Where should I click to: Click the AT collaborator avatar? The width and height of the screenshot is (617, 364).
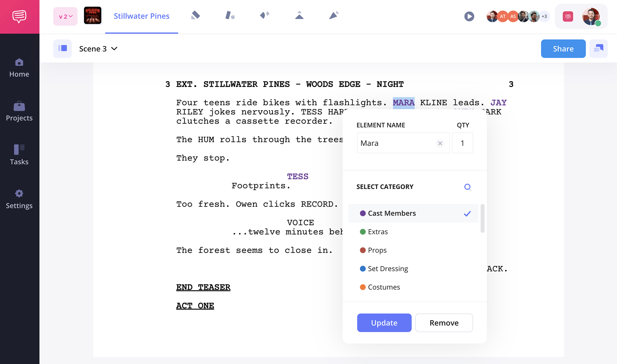pos(503,16)
